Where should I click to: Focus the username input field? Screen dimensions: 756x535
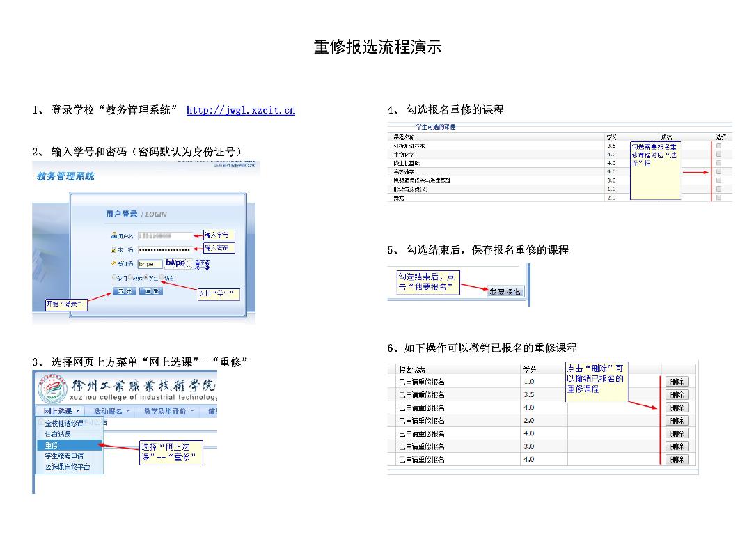[166, 236]
